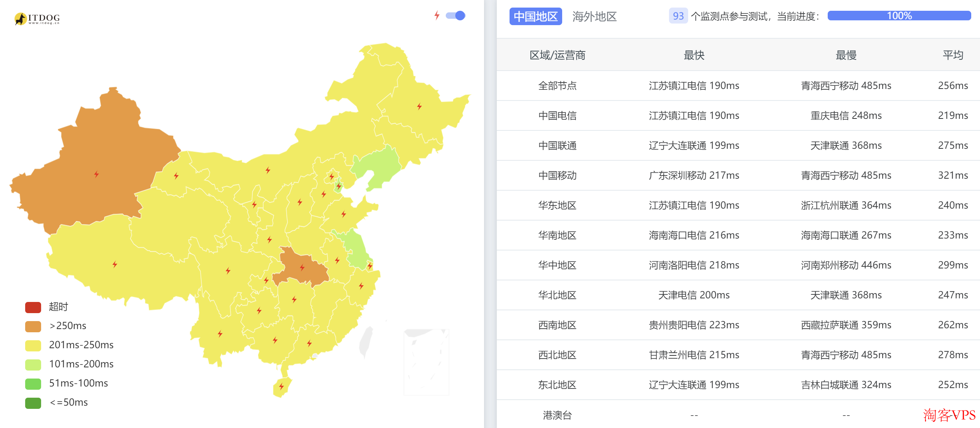Click 吉林白城联通 324ms cell
Screen dimensions: 980x428
(x=846, y=385)
